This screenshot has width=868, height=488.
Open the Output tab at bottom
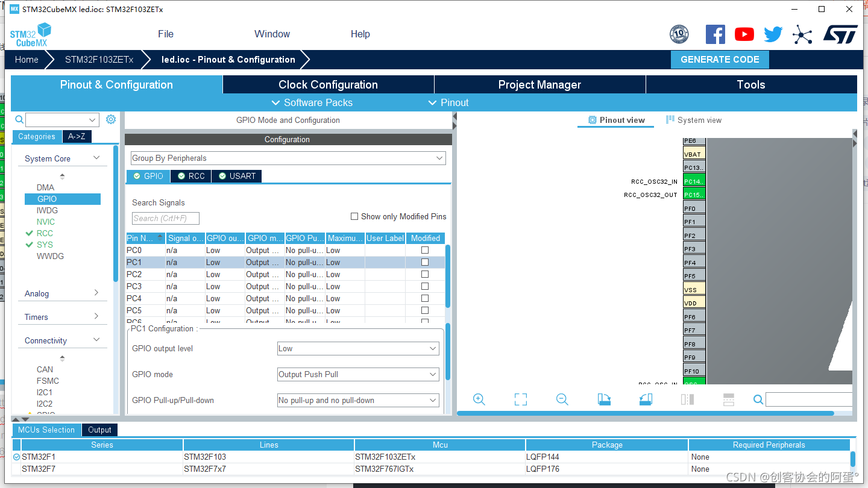99,430
